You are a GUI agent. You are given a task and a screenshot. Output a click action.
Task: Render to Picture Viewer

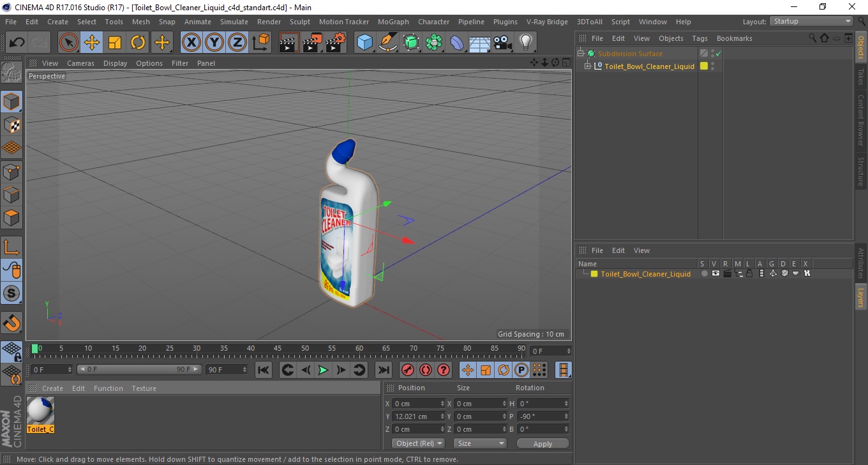pyautogui.click(x=312, y=43)
